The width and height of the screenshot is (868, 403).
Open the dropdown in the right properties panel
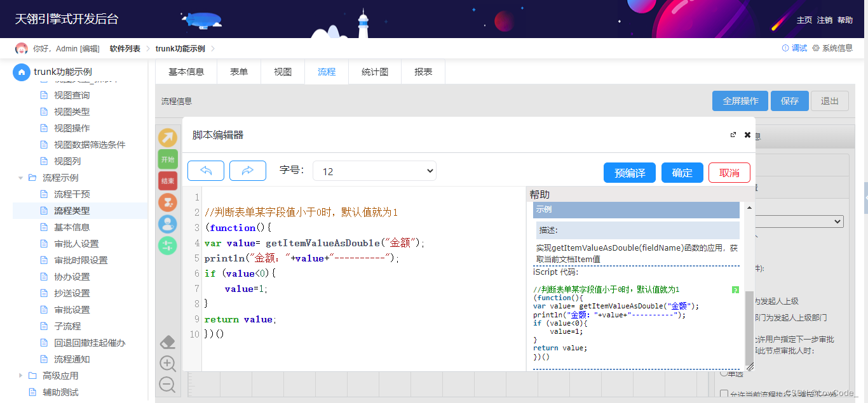tap(798, 221)
